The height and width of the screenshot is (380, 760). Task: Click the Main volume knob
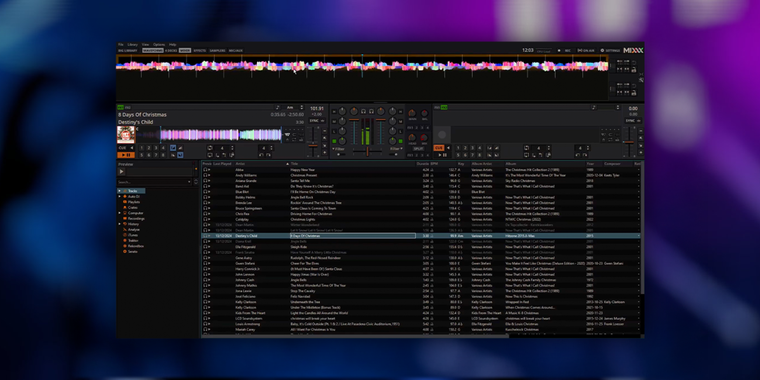coord(412,113)
